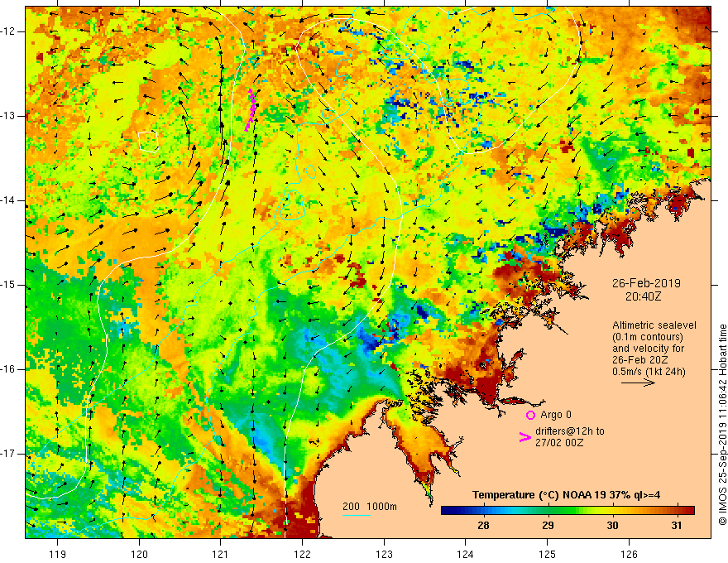Click the longitude axis label 120
The width and height of the screenshot is (728, 563).
point(139,554)
